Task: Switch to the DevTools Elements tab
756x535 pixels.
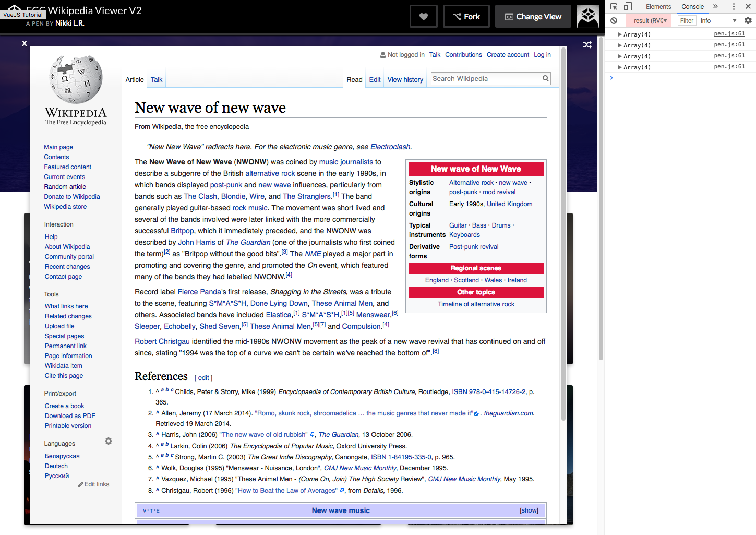Action: pyautogui.click(x=658, y=6)
